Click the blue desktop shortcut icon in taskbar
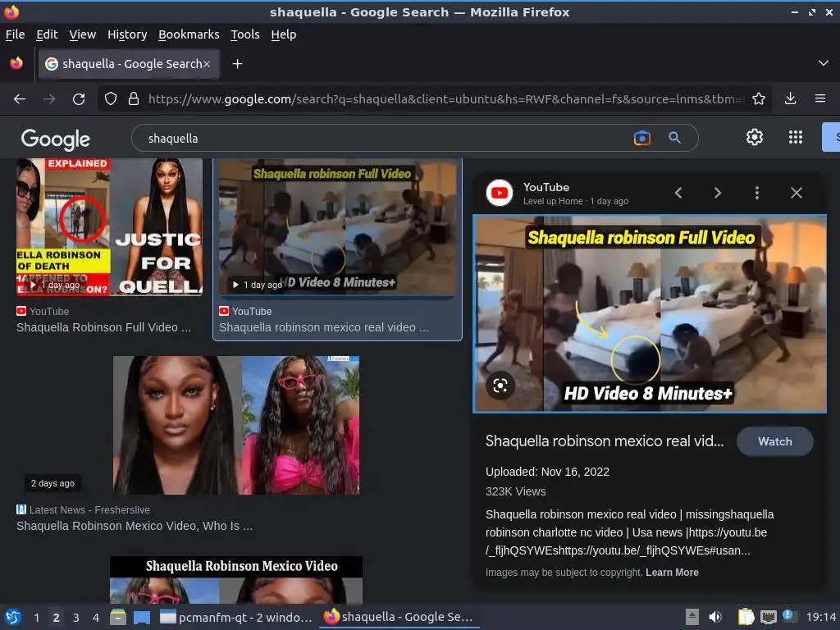Image resolution: width=840 pixels, height=630 pixels. (142, 617)
